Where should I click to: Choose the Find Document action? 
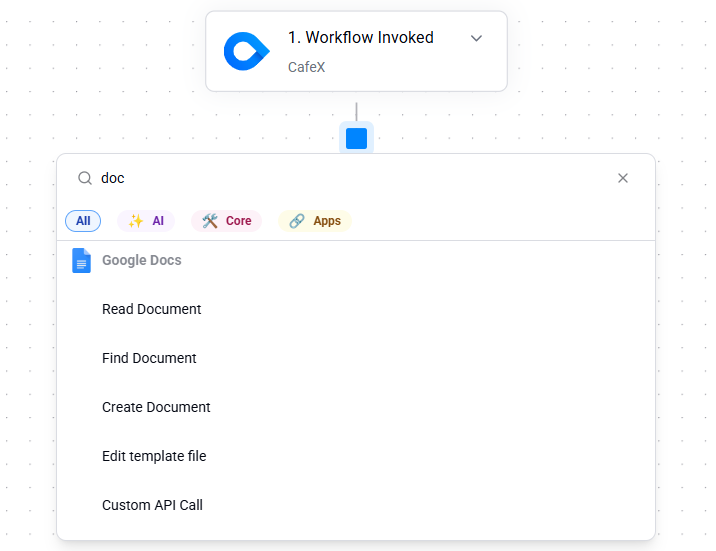coord(356,358)
